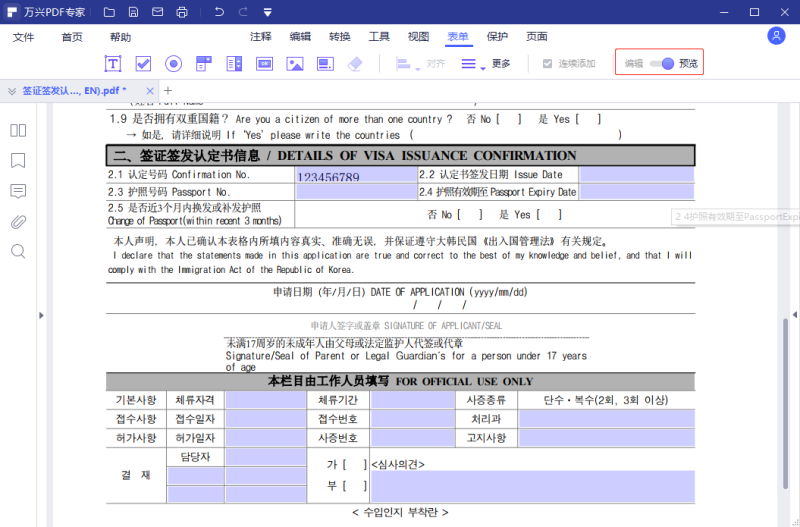Click the 체류자격 input field

point(266,400)
